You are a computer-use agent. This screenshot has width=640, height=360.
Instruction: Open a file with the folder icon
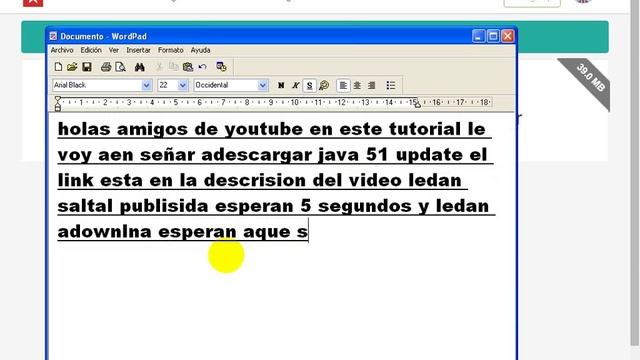pos(72,67)
